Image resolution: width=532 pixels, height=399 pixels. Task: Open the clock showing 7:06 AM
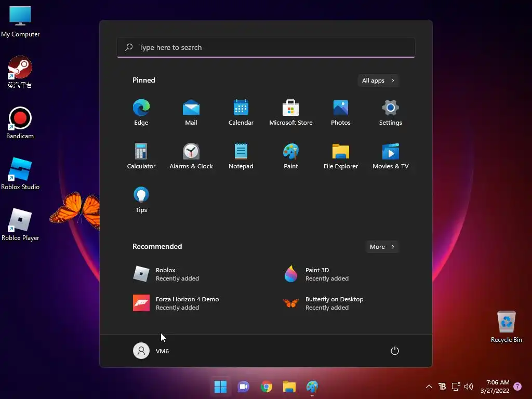pyautogui.click(x=495, y=387)
